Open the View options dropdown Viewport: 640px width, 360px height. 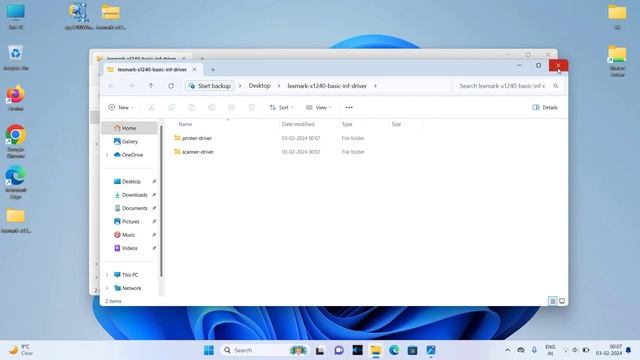318,107
